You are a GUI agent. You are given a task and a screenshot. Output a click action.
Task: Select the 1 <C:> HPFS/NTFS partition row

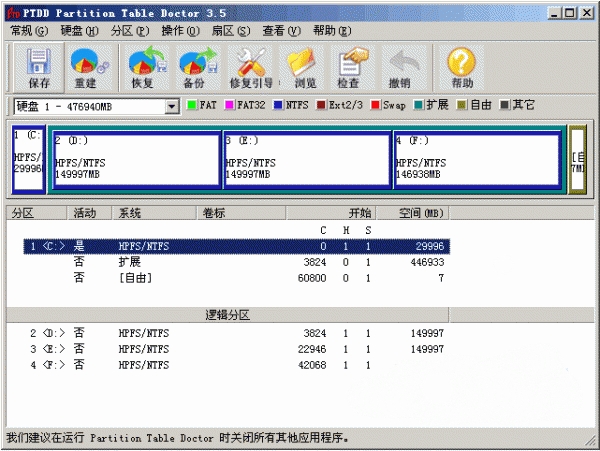pyautogui.click(x=236, y=246)
